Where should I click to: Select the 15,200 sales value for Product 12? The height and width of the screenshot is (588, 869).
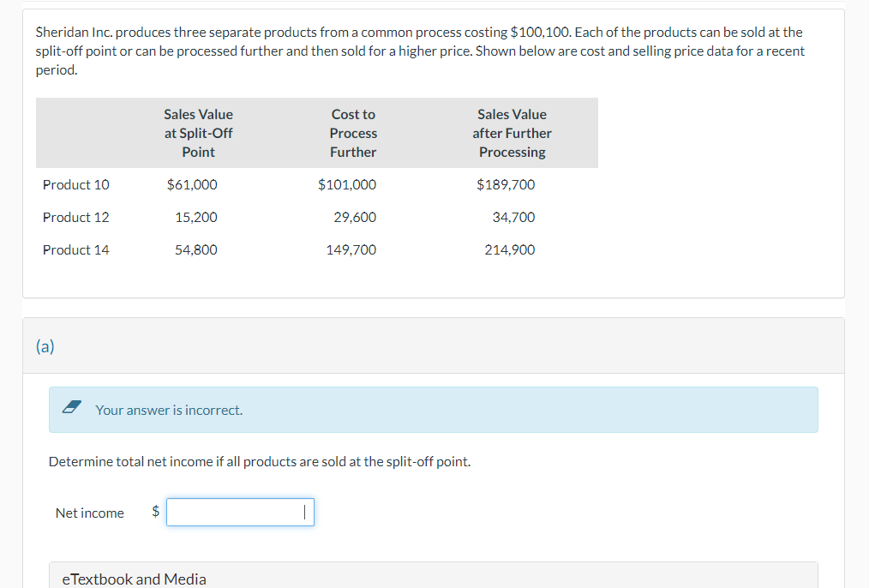tap(195, 217)
